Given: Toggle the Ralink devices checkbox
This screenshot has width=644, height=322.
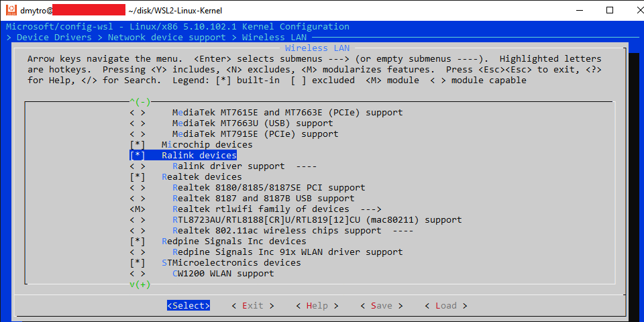Looking at the screenshot, I should pyautogui.click(x=138, y=156).
